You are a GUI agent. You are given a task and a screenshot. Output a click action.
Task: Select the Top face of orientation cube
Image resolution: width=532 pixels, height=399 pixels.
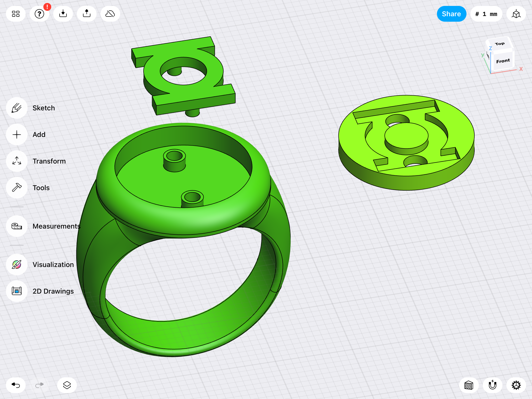click(x=500, y=44)
